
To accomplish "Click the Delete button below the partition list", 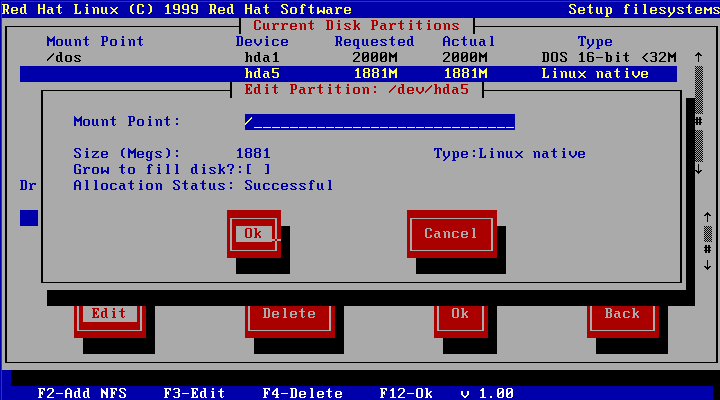I will tap(289, 313).
